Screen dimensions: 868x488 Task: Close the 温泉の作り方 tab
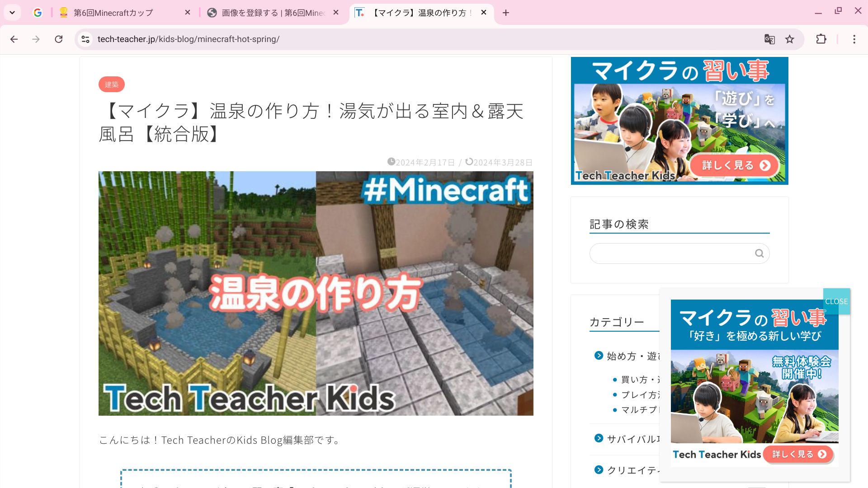tap(484, 13)
